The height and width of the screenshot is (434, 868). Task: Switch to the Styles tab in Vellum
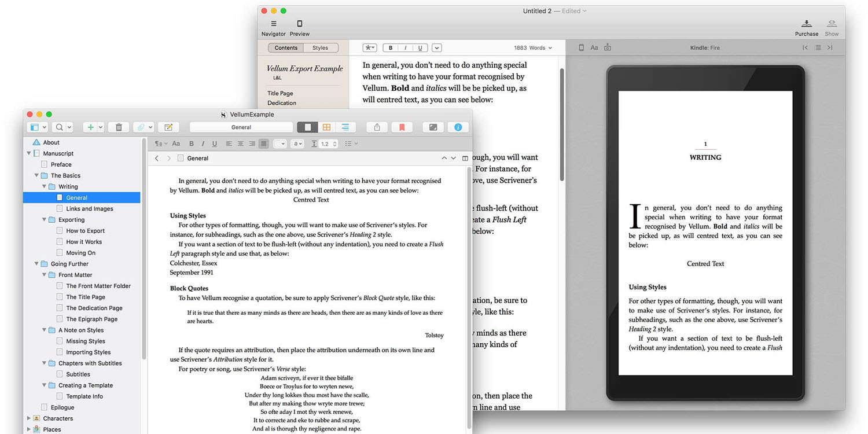tap(320, 47)
